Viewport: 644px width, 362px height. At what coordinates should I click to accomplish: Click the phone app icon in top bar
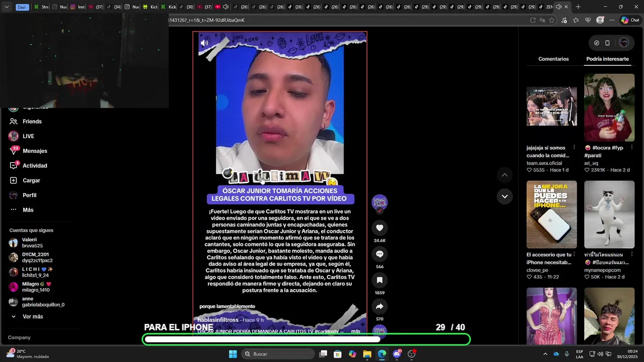(607, 43)
